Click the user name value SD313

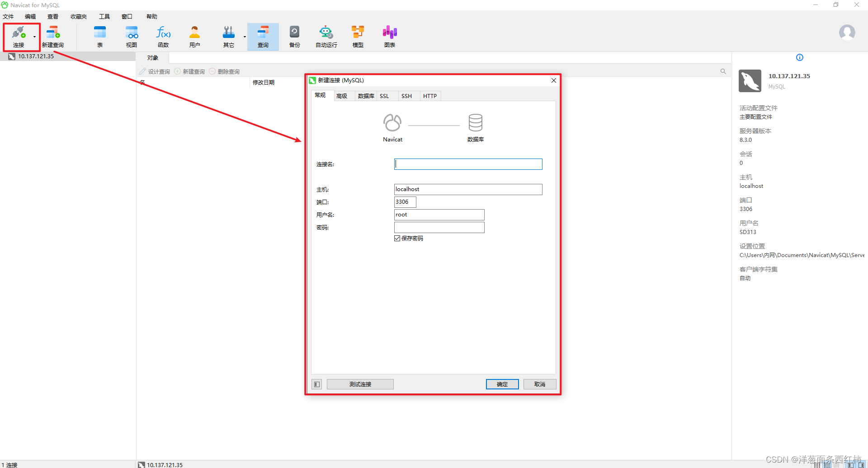click(748, 232)
